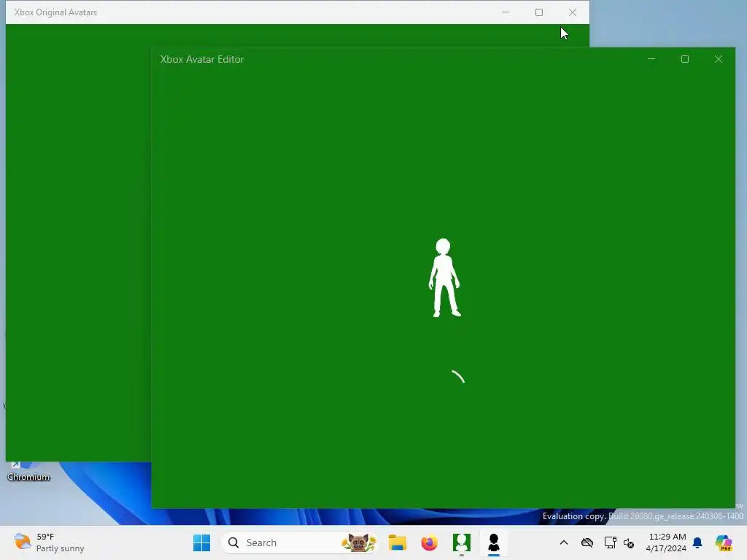Screen dimensions: 747x560
Task: Close the Xbox Avatar Editor window
Action: (x=719, y=59)
